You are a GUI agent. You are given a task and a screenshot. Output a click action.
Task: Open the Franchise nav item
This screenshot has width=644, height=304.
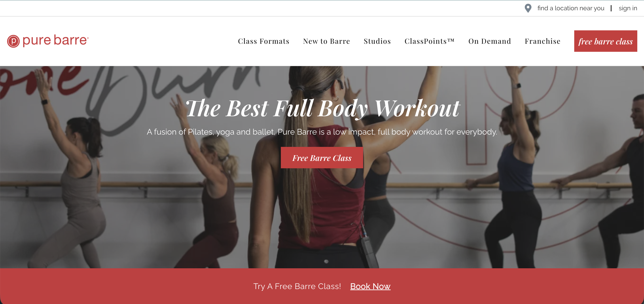click(542, 41)
